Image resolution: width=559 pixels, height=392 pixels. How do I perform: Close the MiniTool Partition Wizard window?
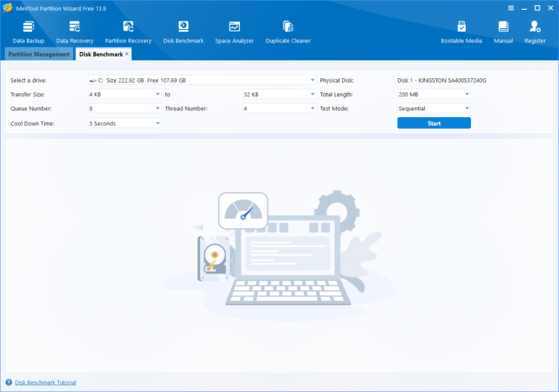pyautogui.click(x=551, y=8)
